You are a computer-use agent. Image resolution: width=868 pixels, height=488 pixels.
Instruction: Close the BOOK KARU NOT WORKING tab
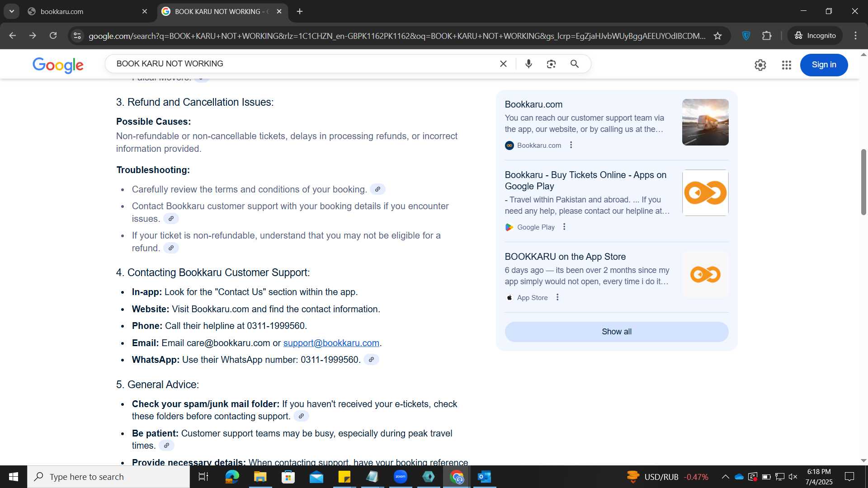coord(279,11)
